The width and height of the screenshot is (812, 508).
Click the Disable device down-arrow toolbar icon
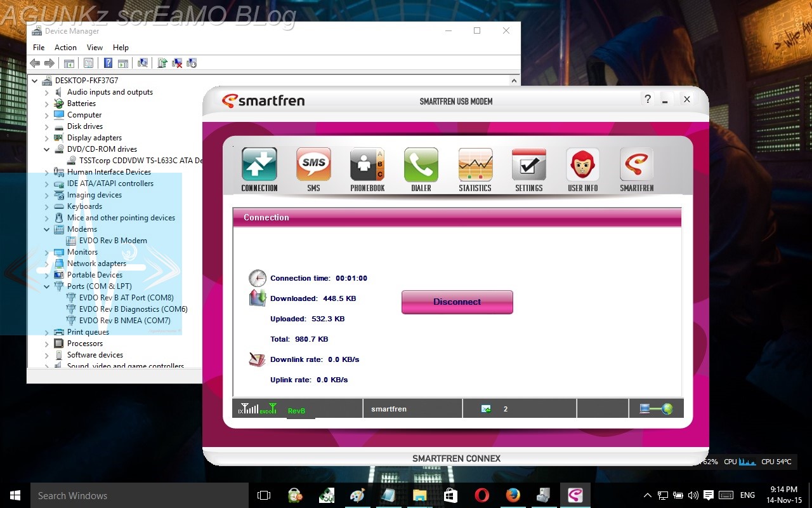(192, 63)
